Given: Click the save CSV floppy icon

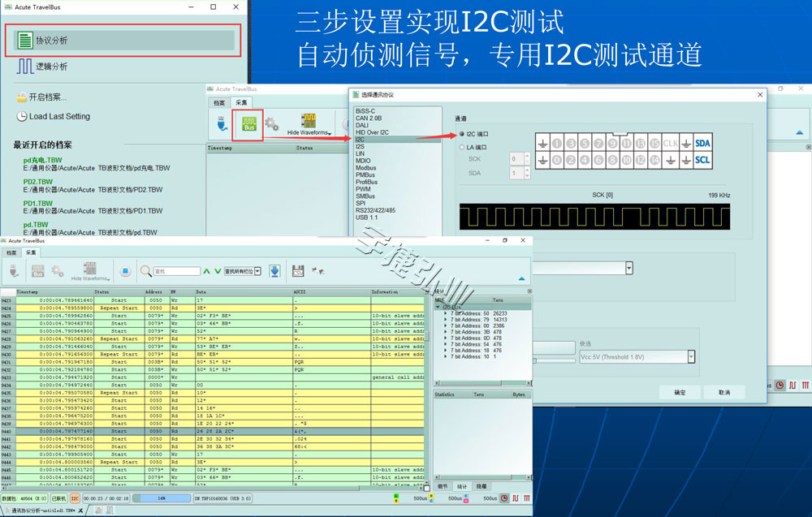Looking at the screenshot, I should coord(298,270).
